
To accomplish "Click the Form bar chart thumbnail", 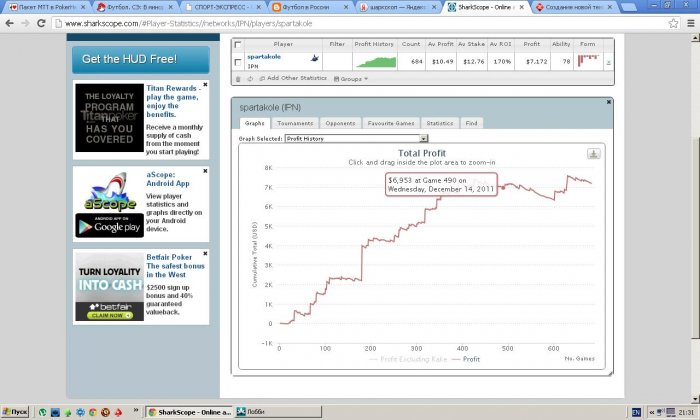I will pos(588,61).
